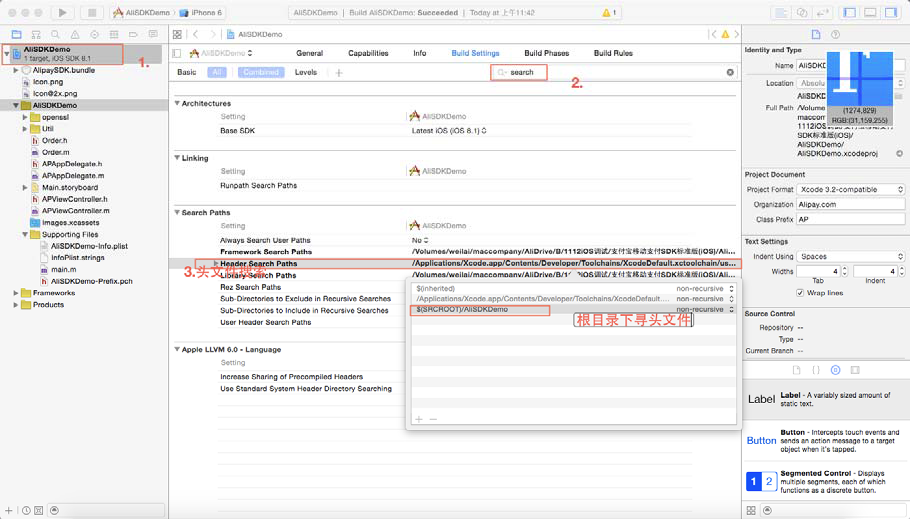Image resolution: width=910 pixels, height=519 pixels.
Task: Show the Quick Help inspector
Action: 836,34
